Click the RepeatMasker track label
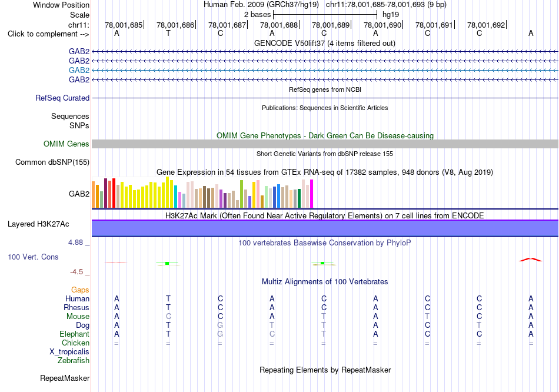This screenshot has height=392, width=559. (x=65, y=378)
